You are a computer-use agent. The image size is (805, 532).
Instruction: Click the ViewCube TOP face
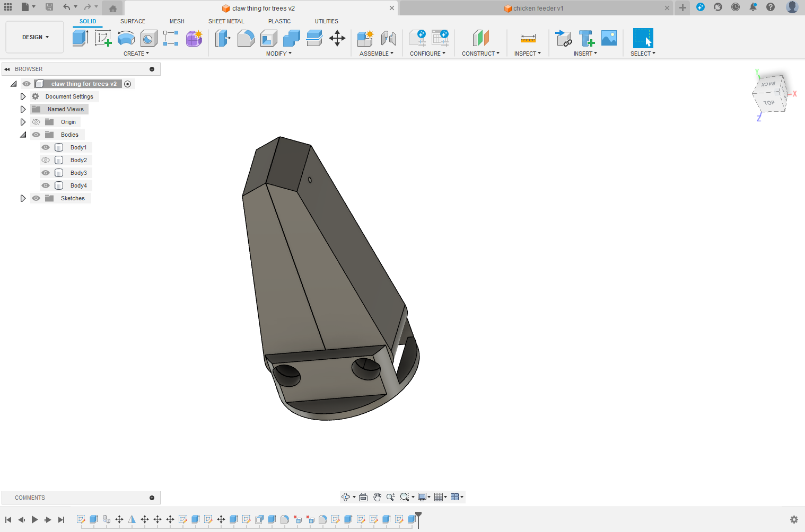[x=769, y=103]
